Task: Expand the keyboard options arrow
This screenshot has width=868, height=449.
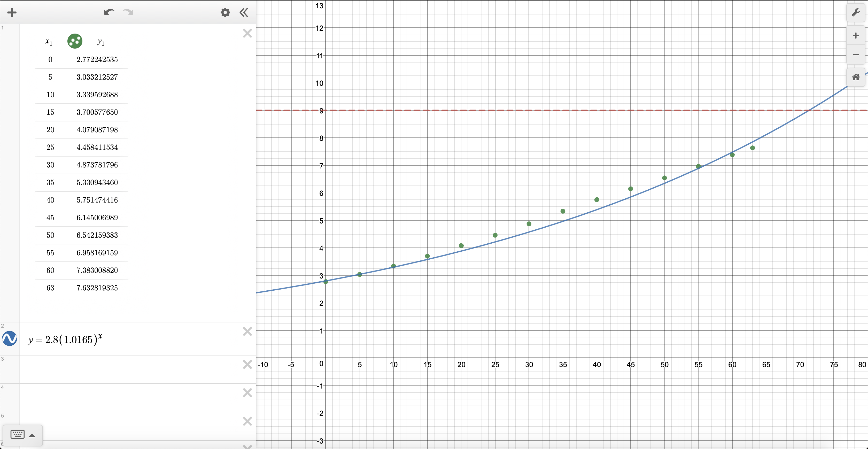Action: [32, 435]
